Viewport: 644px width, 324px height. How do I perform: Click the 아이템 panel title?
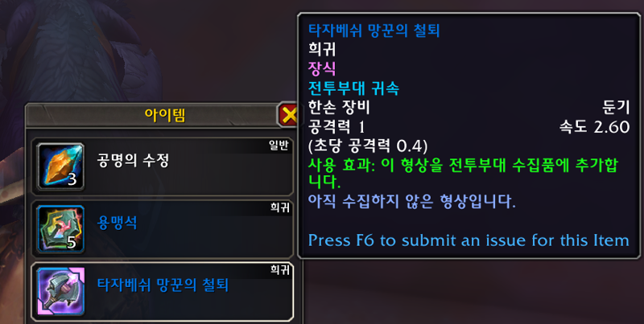(x=165, y=115)
